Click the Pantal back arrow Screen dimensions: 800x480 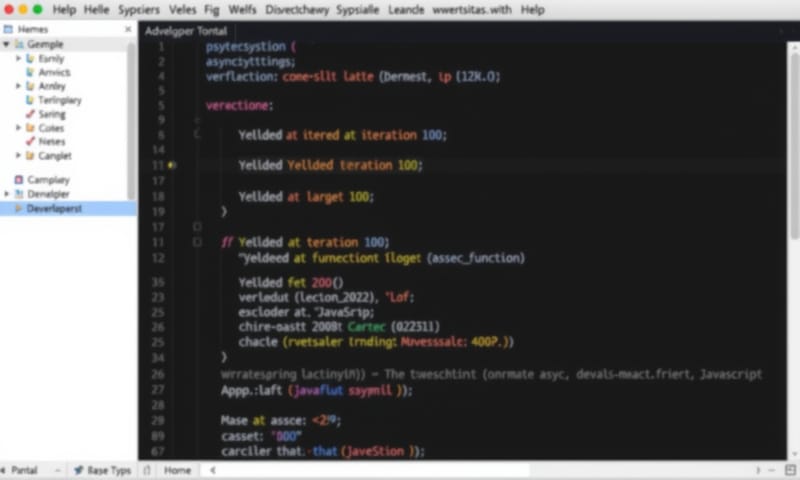coord(4,470)
